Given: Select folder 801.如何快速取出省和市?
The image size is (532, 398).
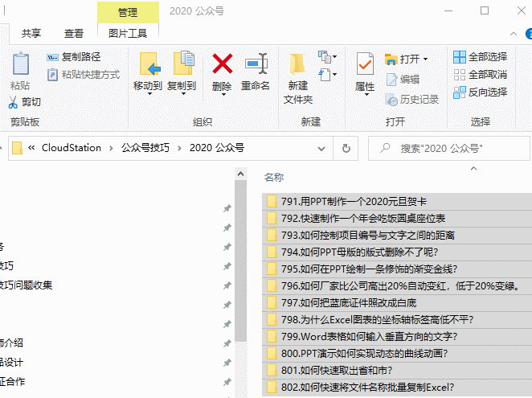Looking at the screenshot, I should [397, 370].
